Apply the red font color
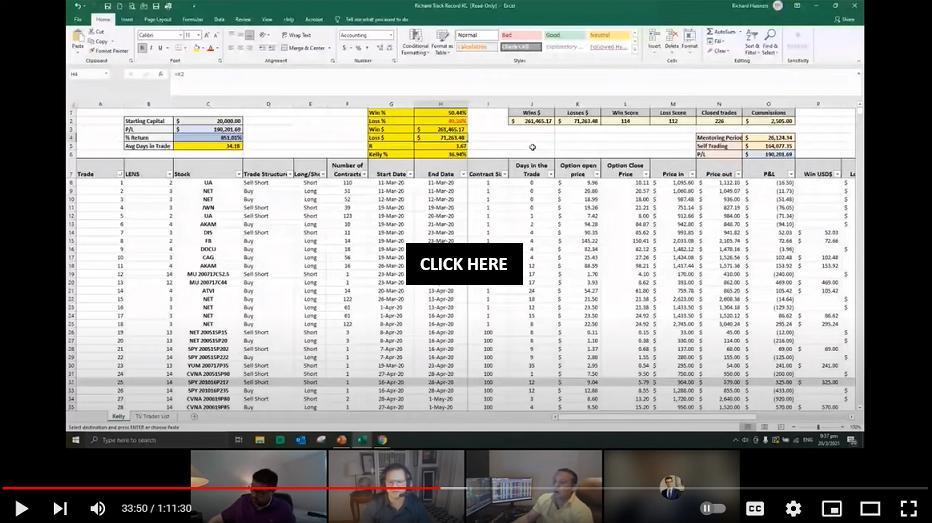 coord(210,48)
